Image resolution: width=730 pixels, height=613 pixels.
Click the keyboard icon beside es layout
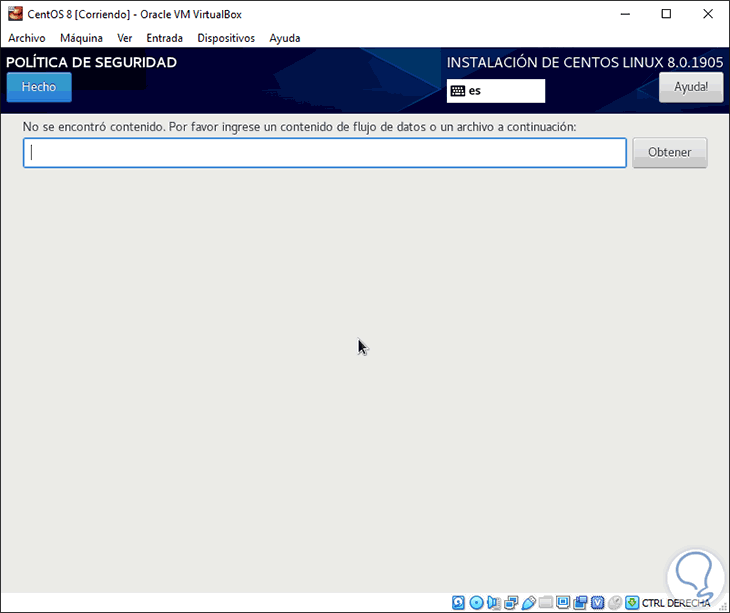click(458, 91)
